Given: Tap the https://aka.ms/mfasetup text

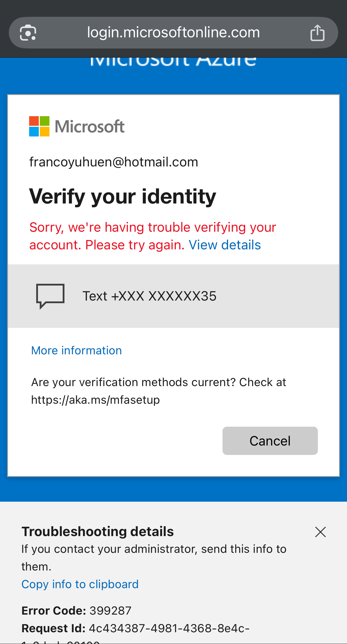Looking at the screenshot, I should click(95, 400).
